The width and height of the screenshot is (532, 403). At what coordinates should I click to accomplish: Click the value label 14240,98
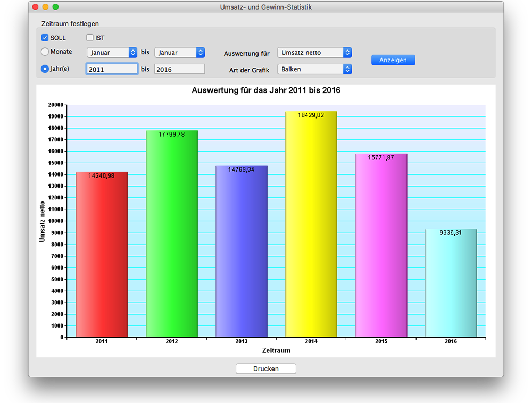pyautogui.click(x=102, y=175)
